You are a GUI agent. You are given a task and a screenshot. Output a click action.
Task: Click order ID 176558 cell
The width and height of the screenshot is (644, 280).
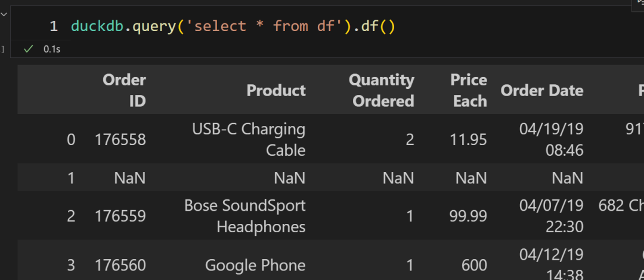click(120, 140)
